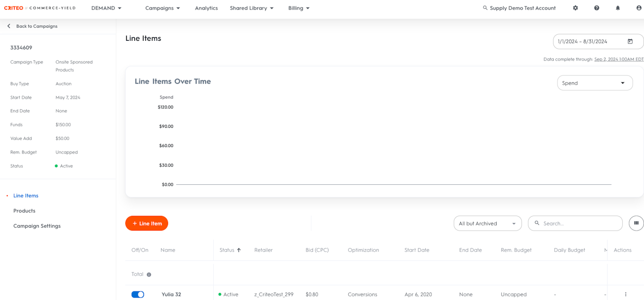Viewport: 644px width, 300px height.
Task: Open the Products sidebar section
Action: click(x=24, y=211)
